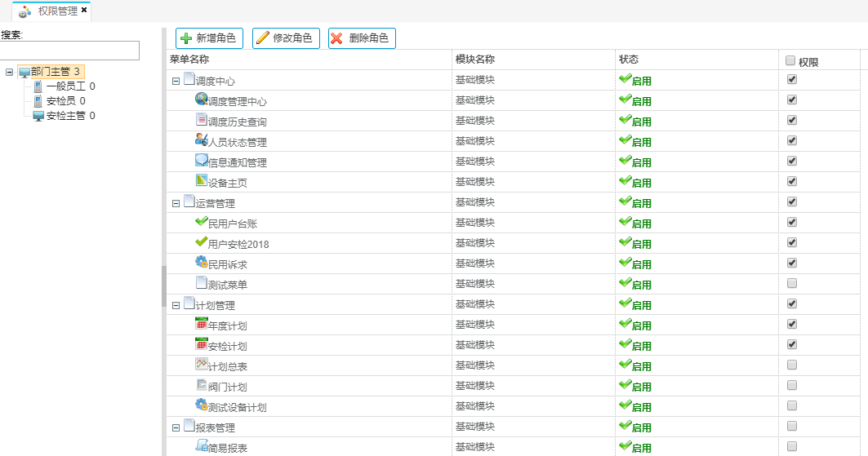The width and height of the screenshot is (868, 456).
Task: Click the 设备主页 icon
Action: tap(202, 180)
